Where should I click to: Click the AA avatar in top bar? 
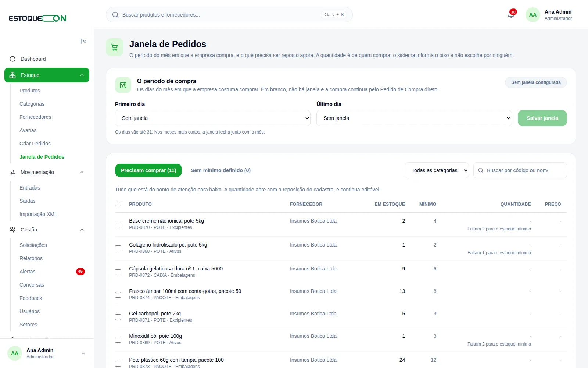coord(533,15)
